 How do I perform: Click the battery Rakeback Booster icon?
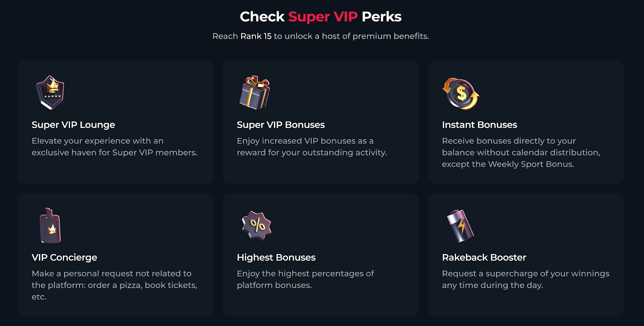click(x=460, y=226)
